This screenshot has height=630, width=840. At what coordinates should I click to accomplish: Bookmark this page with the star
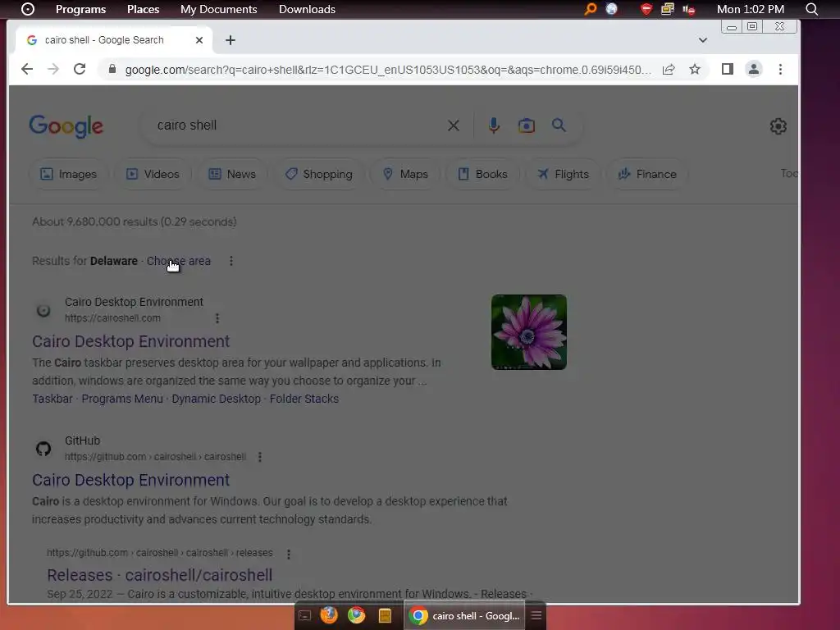(695, 69)
